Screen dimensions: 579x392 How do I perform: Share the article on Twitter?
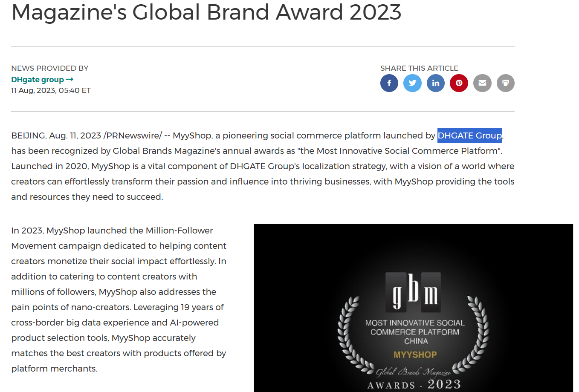[x=412, y=83]
